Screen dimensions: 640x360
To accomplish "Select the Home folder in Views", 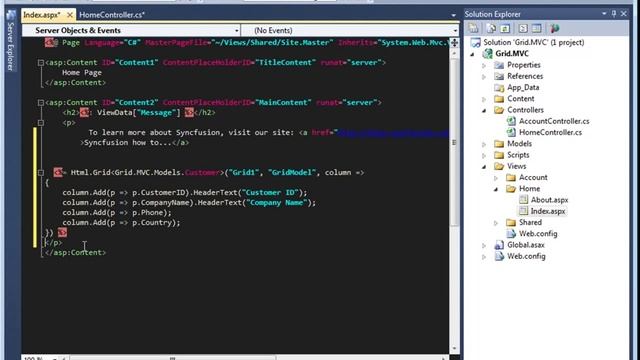I will click(529, 189).
